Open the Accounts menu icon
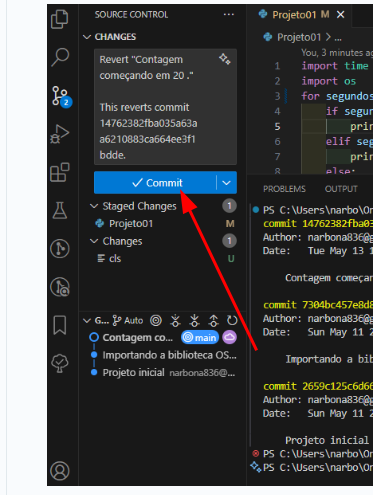The image size is (373, 495). tap(60, 471)
